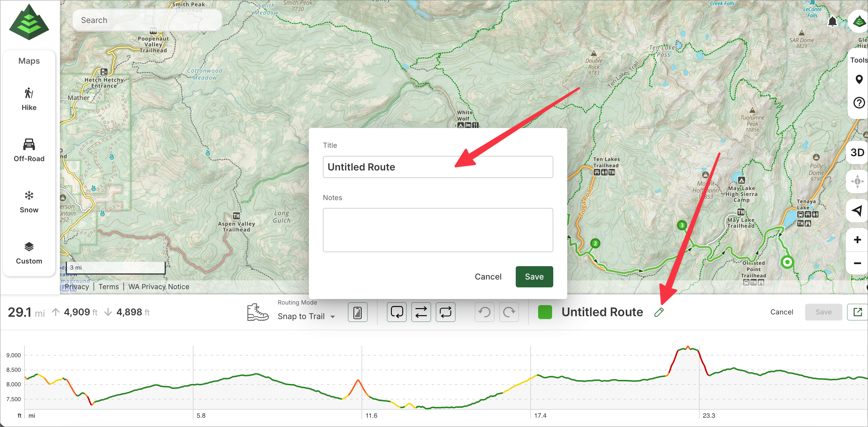This screenshot has height=427, width=868.
Task: Toggle the 3D map view
Action: 857,152
